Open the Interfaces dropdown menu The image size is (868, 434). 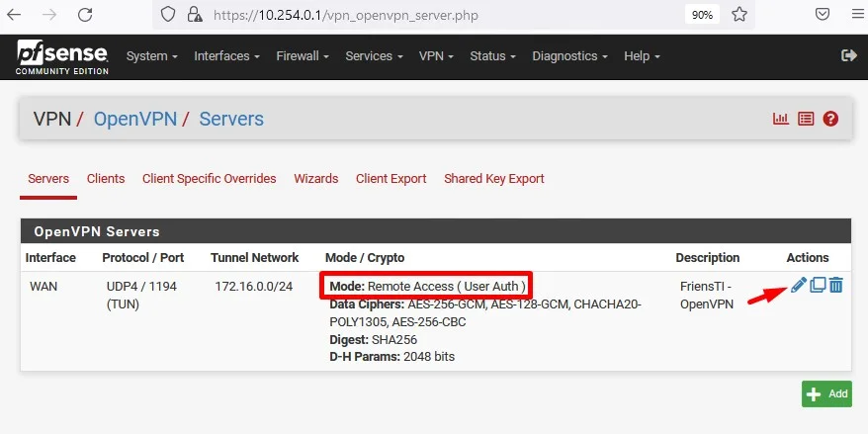pos(227,56)
